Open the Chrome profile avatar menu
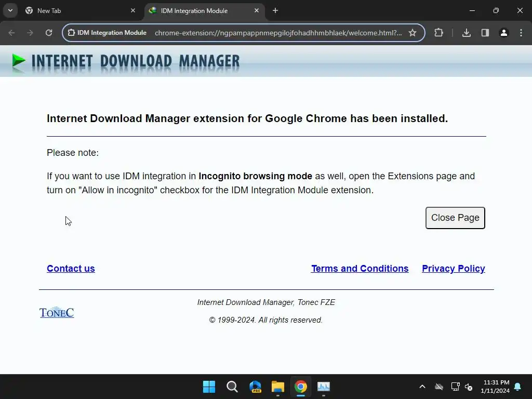 point(504,33)
